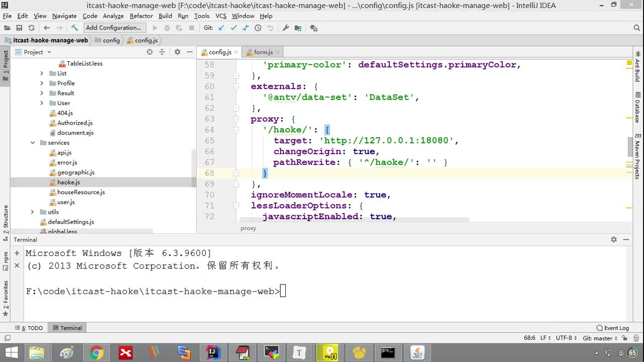This screenshot has height=362, width=644.
Task: Open the Ant Build side panel
Action: 638,67
